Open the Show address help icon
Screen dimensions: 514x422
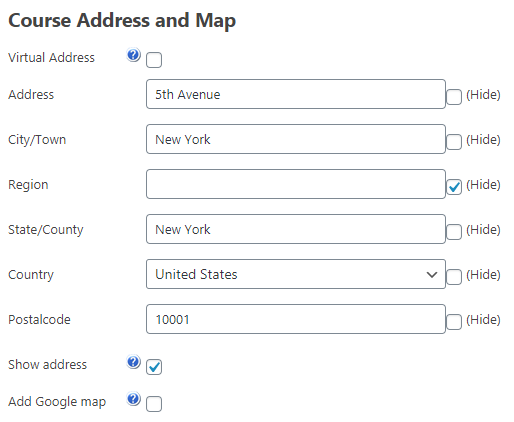tap(133, 362)
